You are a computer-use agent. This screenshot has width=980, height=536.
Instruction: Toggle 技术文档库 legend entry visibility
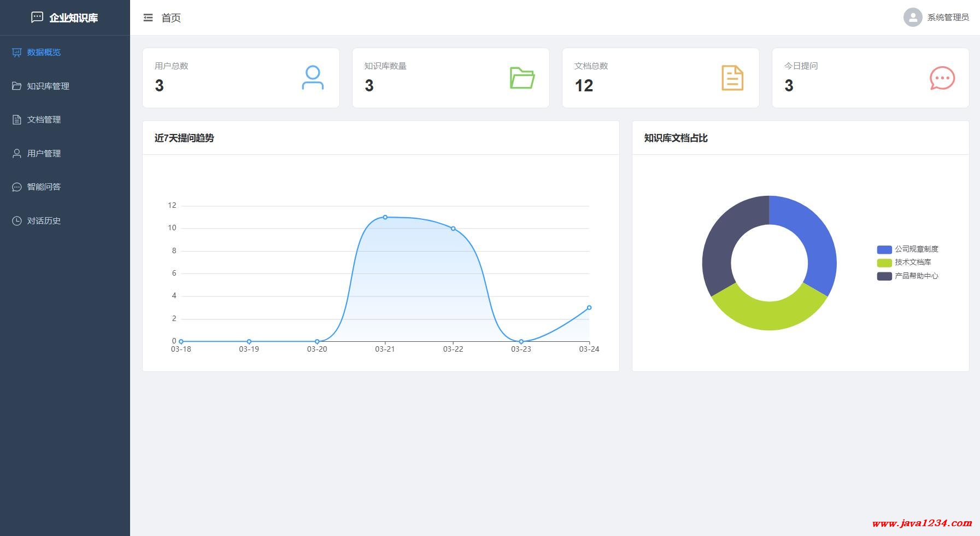coord(904,263)
